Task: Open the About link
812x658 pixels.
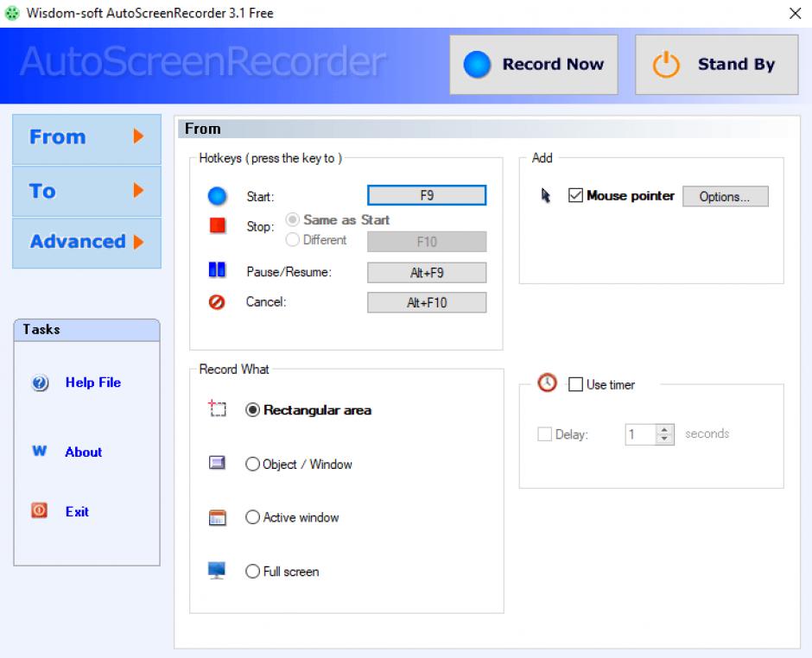Action: tap(84, 452)
